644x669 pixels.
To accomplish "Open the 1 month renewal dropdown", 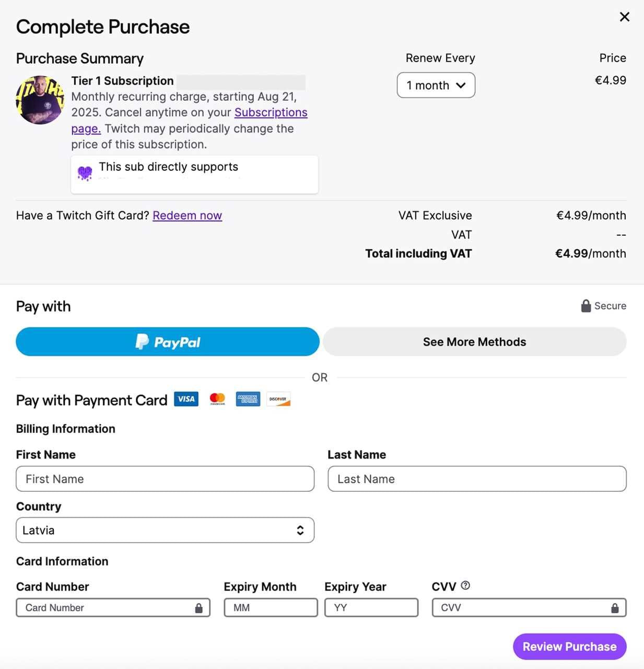I will pyautogui.click(x=436, y=85).
